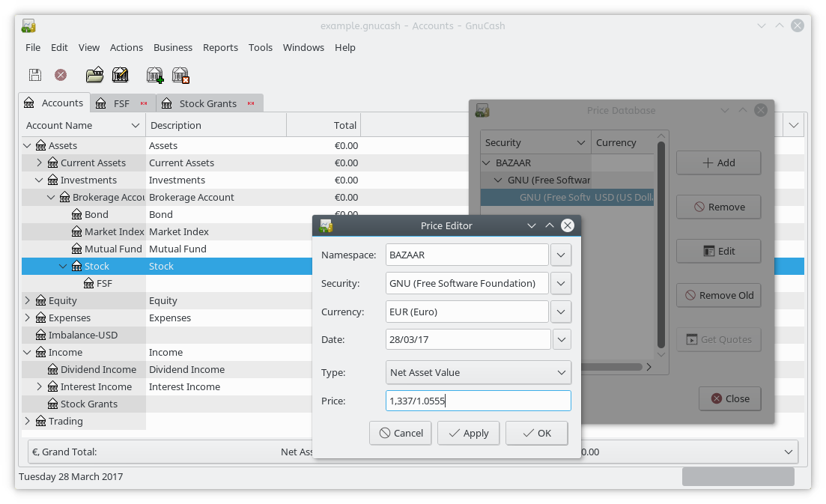Click the Trading account bank icon
This screenshot has height=504, width=826.
coord(41,421)
